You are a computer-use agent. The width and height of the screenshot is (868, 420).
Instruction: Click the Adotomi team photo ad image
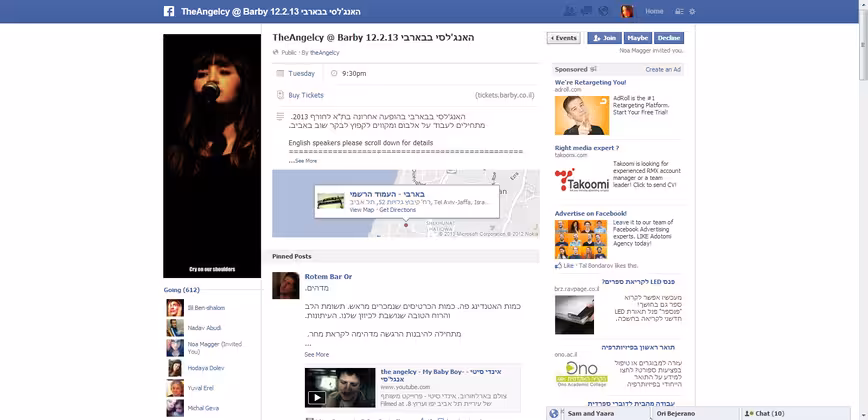click(581, 240)
